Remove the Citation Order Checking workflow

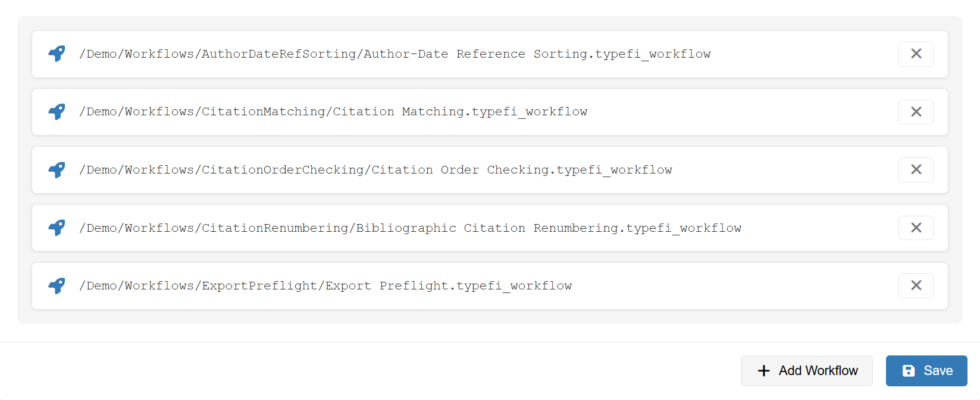tap(916, 169)
